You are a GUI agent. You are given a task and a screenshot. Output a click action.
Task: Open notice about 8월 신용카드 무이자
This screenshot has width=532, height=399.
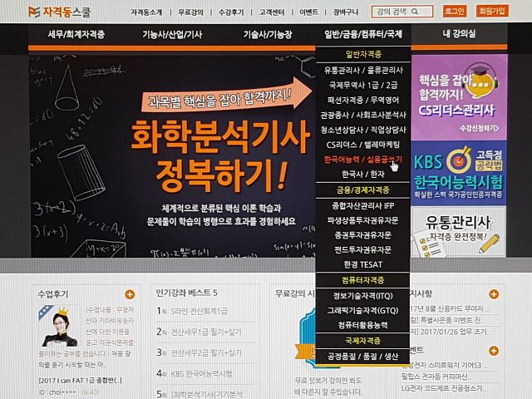click(450, 308)
